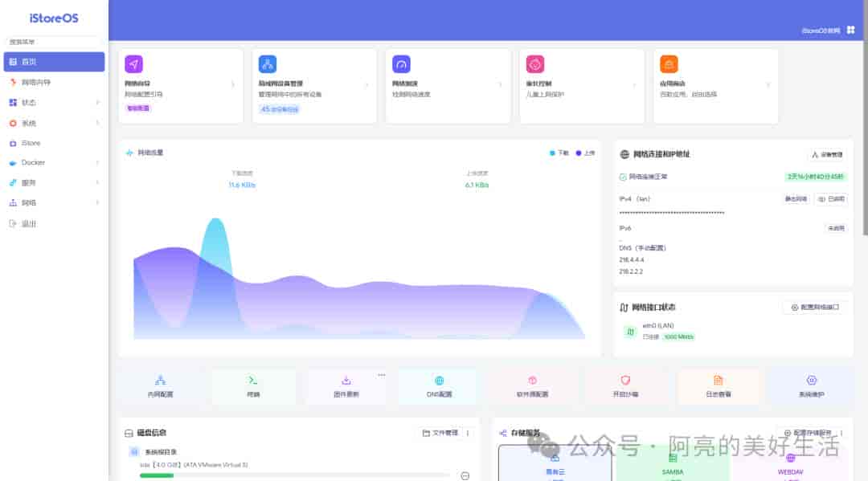Click the enabled button on the IPv4 row
The height and width of the screenshot is (481, 868).
point(831,199)
